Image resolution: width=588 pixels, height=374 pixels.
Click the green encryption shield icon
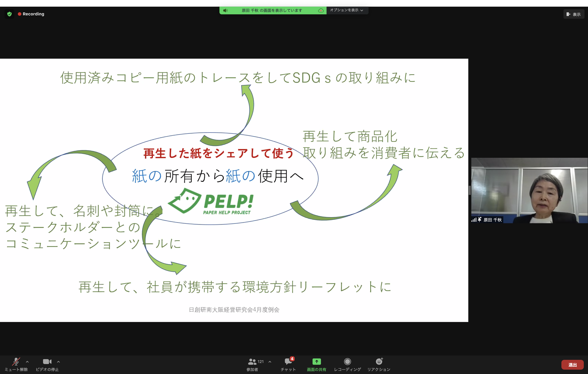[9, 14]
